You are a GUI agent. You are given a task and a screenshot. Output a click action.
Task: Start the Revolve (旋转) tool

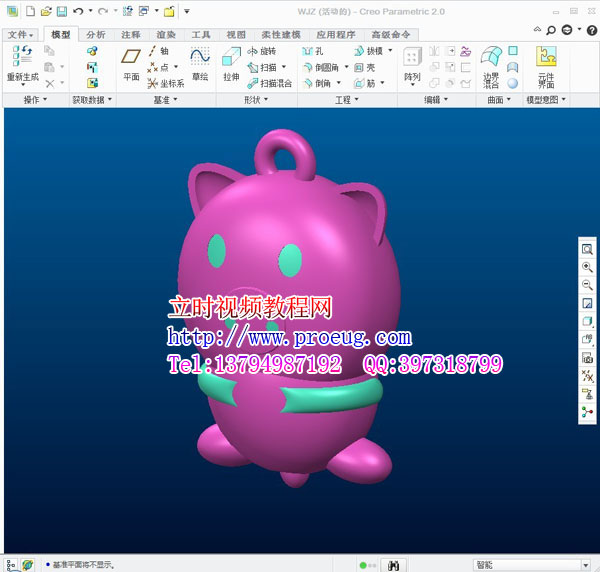(x=262, y=51)
